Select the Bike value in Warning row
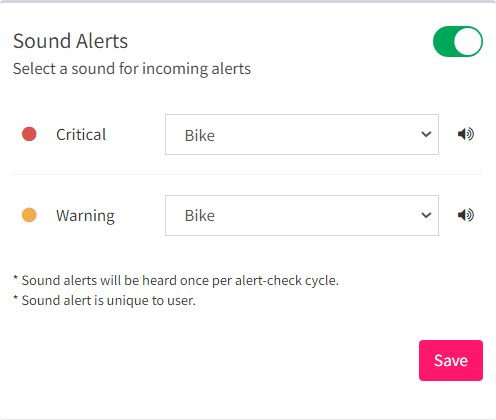Image resolution: width=496 pixels, height=420 pixels. (x=200, y=216)
